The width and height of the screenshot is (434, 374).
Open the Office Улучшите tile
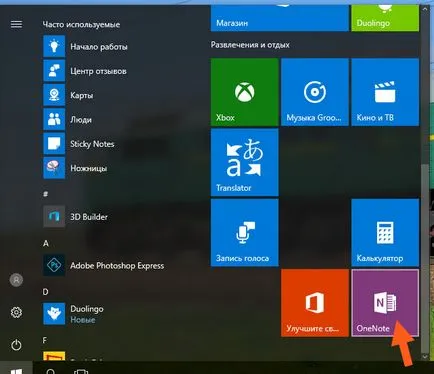[315, 303]
